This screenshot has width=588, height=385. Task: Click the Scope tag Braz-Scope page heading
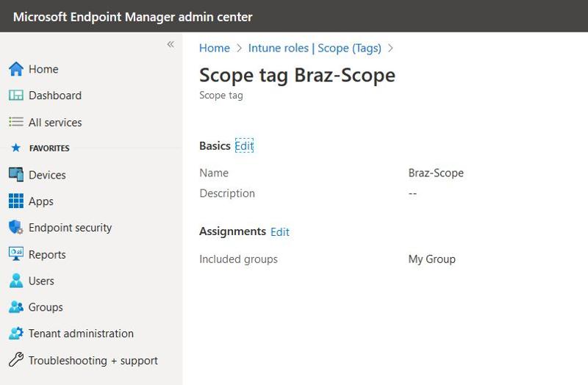coord(298,75)
